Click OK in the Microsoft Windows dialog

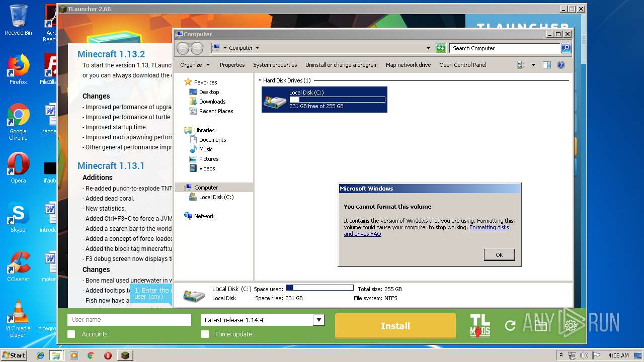pos(499,255)
